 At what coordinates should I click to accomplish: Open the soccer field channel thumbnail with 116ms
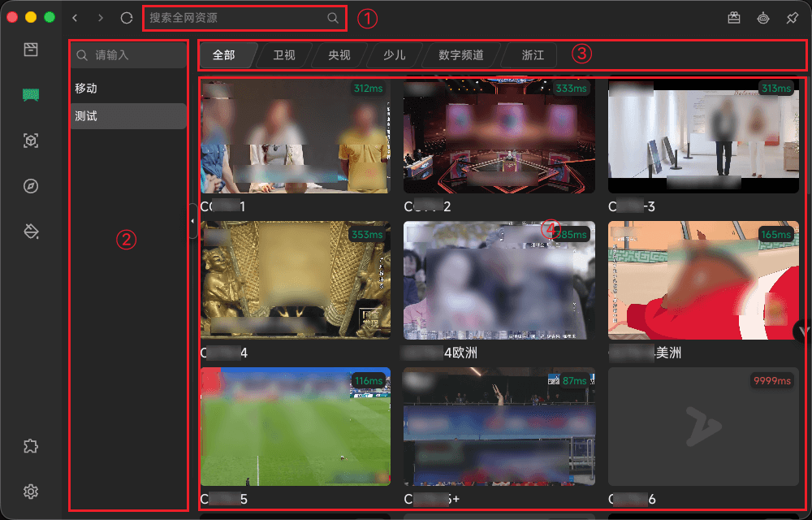296,426
